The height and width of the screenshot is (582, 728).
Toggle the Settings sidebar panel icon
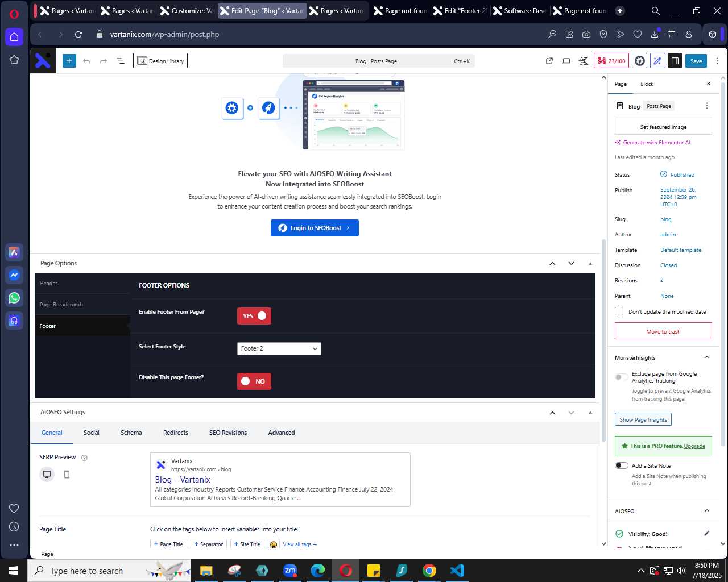point(675,61)
